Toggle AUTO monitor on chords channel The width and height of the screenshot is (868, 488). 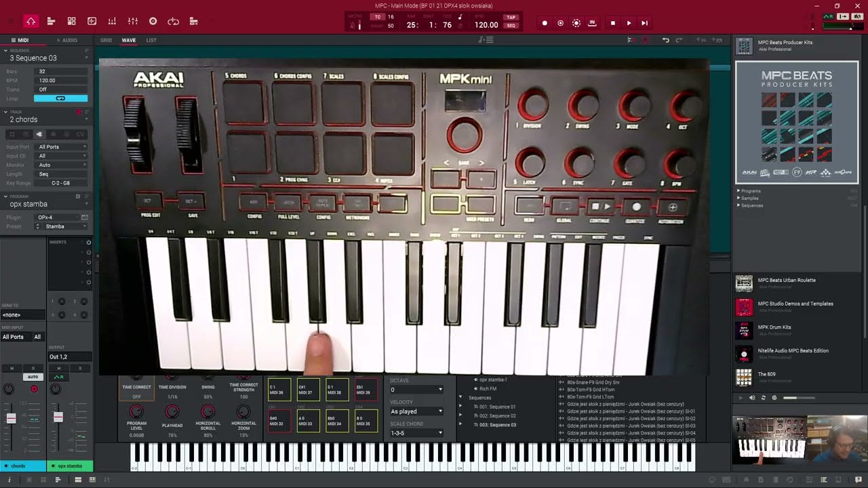click(32, 377)
